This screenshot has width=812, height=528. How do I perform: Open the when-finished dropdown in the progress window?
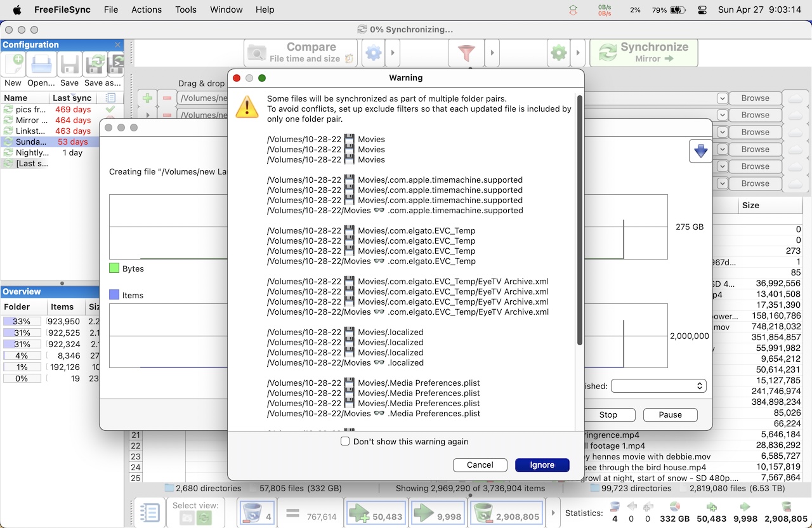click(658, 386)
